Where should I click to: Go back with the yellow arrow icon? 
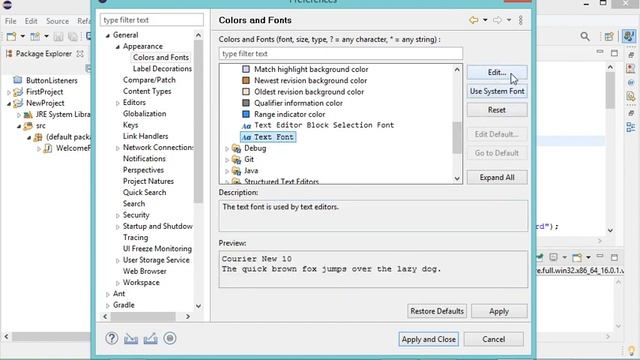point(473,20)
